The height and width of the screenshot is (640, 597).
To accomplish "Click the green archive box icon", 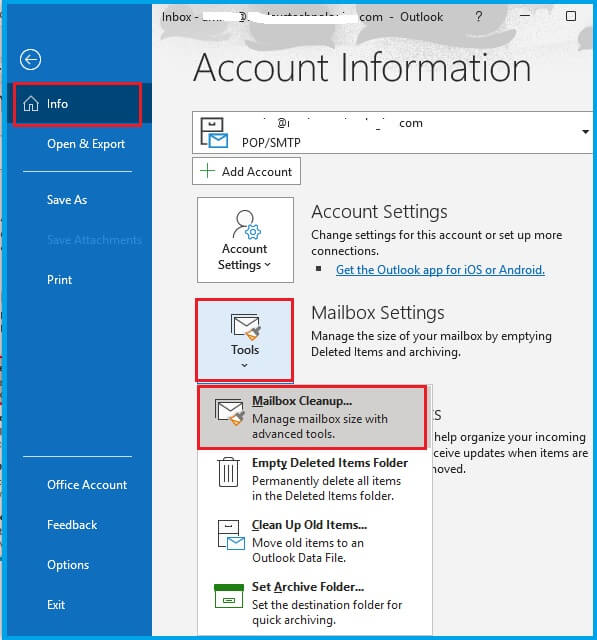I will [x=229, y=596].
